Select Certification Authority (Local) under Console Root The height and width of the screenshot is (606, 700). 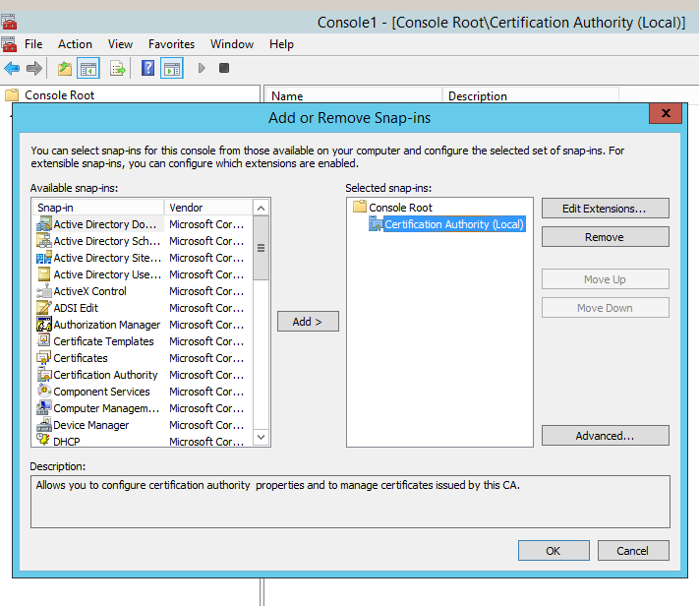tap(453, 224)
